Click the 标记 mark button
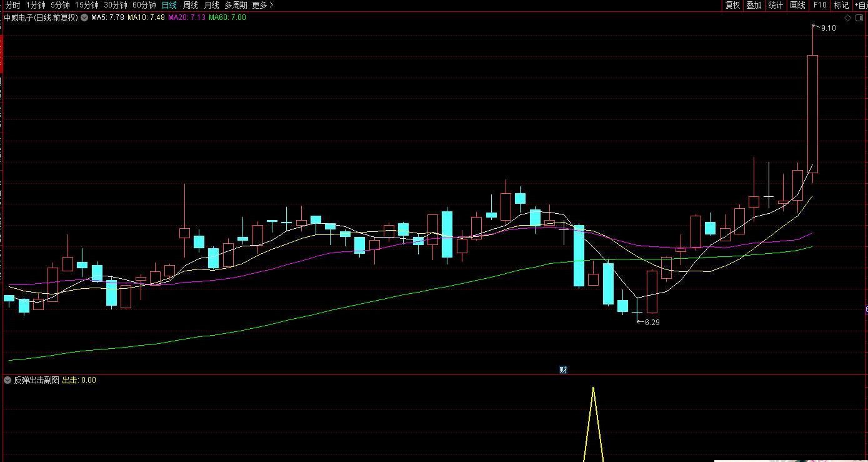This screenshot has width=868, height=462. click(841, 5)
